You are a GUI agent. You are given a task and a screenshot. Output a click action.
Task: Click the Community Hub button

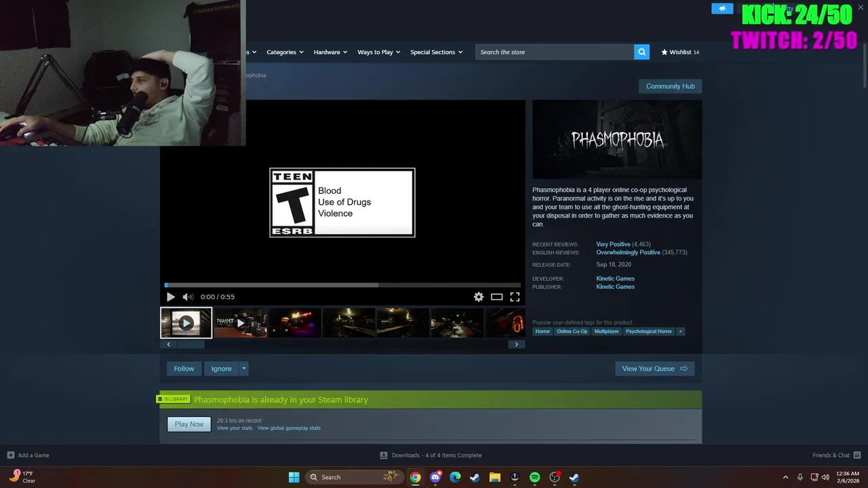[670, 86]
